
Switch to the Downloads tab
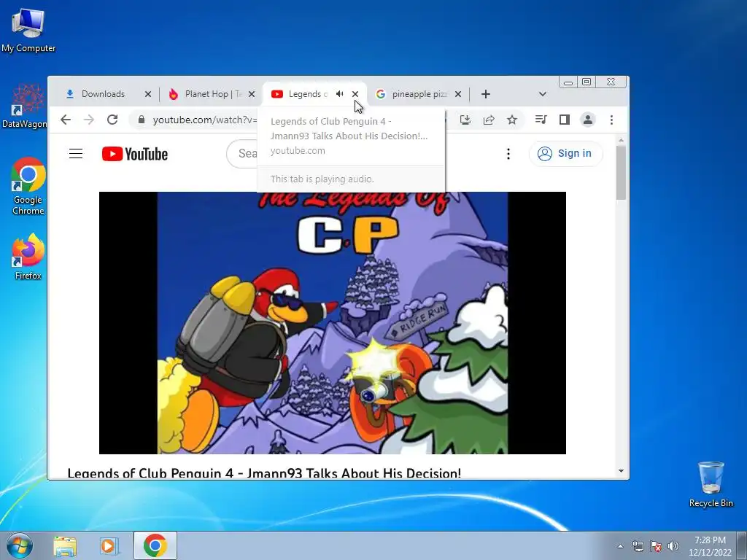point(103,94)
